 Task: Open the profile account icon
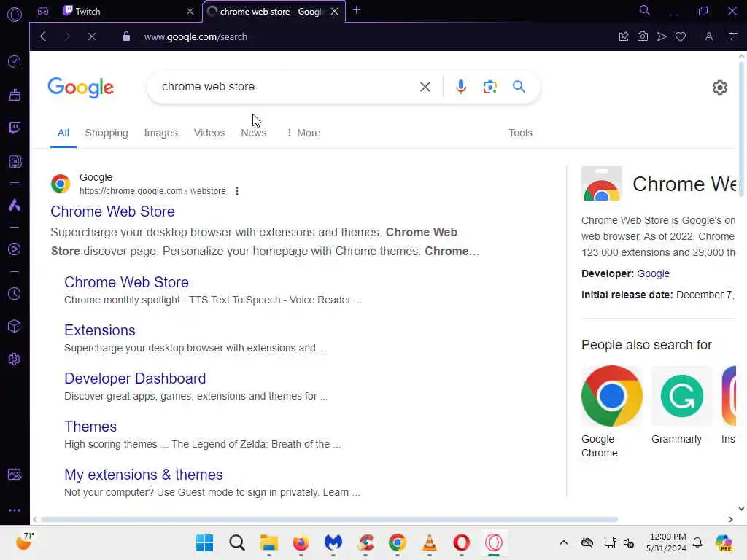(709, 36)
